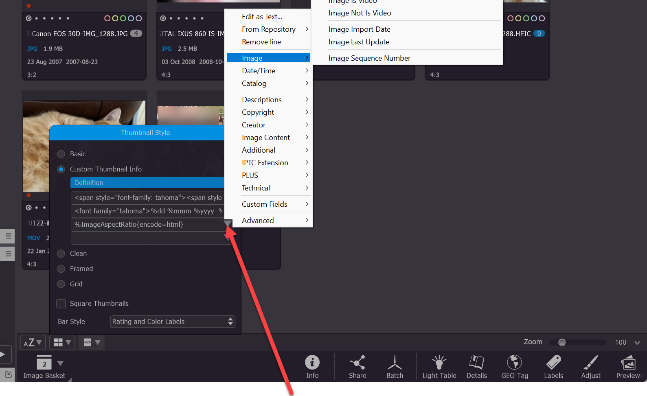
Task: Adjust the Zoom slider handle
Action: [562, 342]
